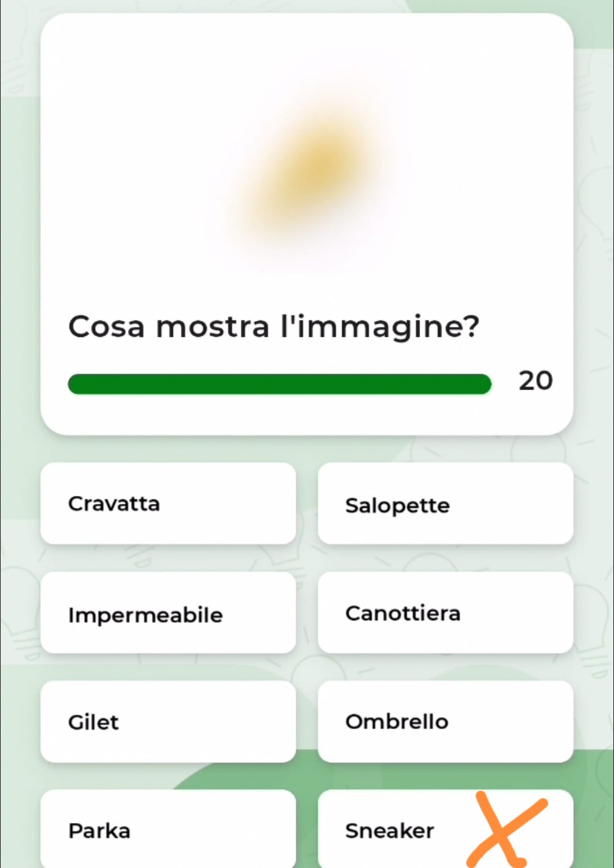Click the word "Sneaker" label
The height and width of the screenshot is (868, 614).
389,831
